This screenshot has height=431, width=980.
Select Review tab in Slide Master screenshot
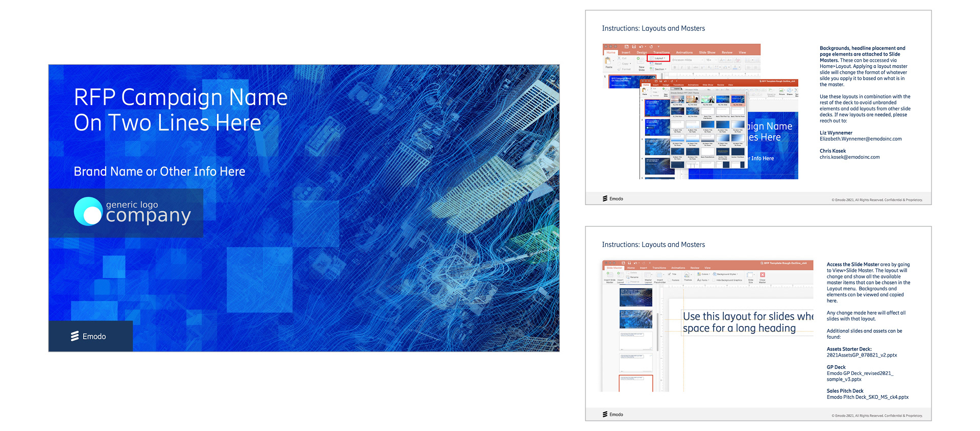(x=695, y=268)
